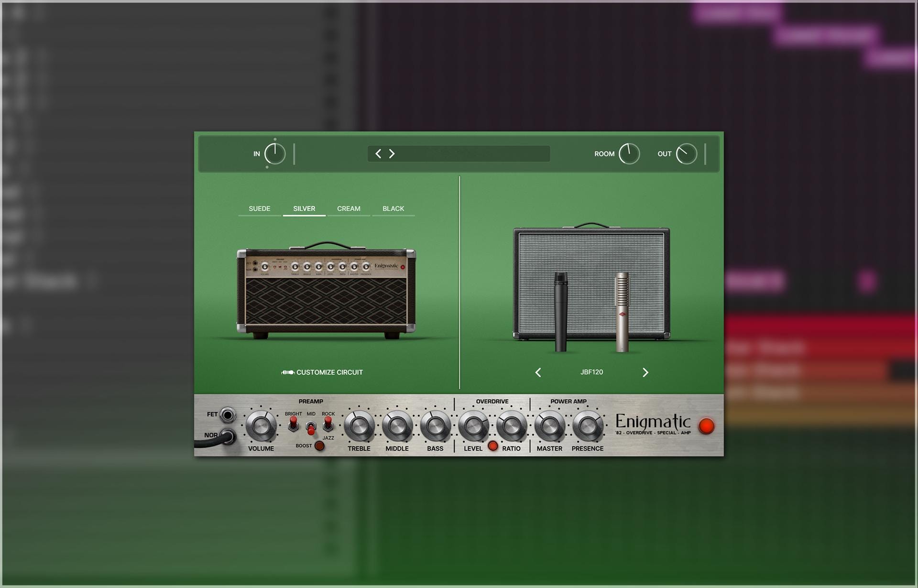Click the TREBLE knob
Screen dimensions: 918x588
[359, 425]
